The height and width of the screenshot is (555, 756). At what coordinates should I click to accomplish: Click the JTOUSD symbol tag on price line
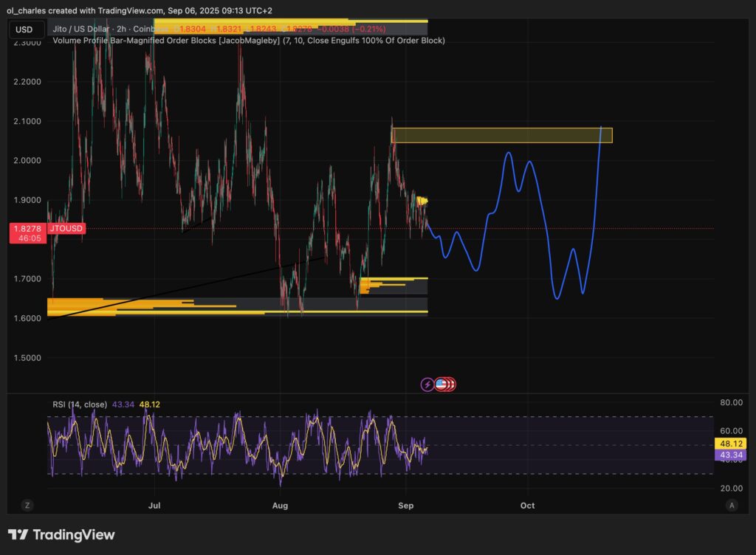click(66, 230)
